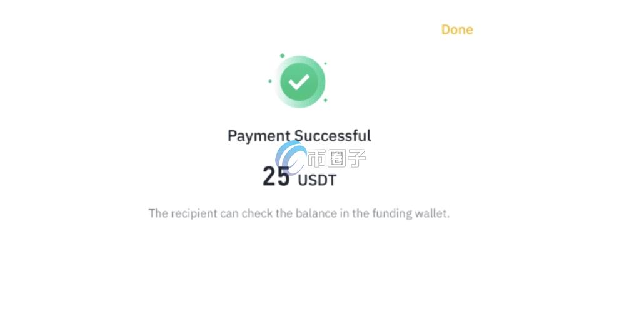Click the Payment Successful heading
This screenshot has width=644, height=316.
299,136
